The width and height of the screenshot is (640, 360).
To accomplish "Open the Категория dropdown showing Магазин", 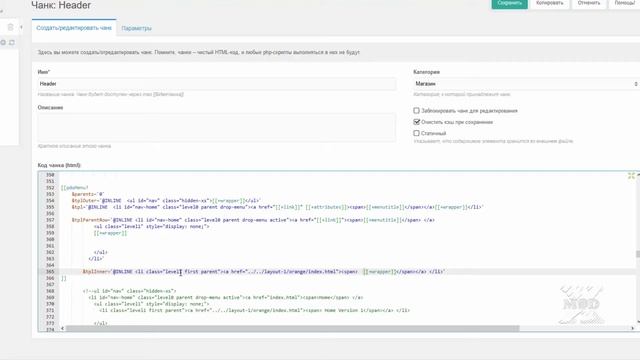I will point(527,84).
